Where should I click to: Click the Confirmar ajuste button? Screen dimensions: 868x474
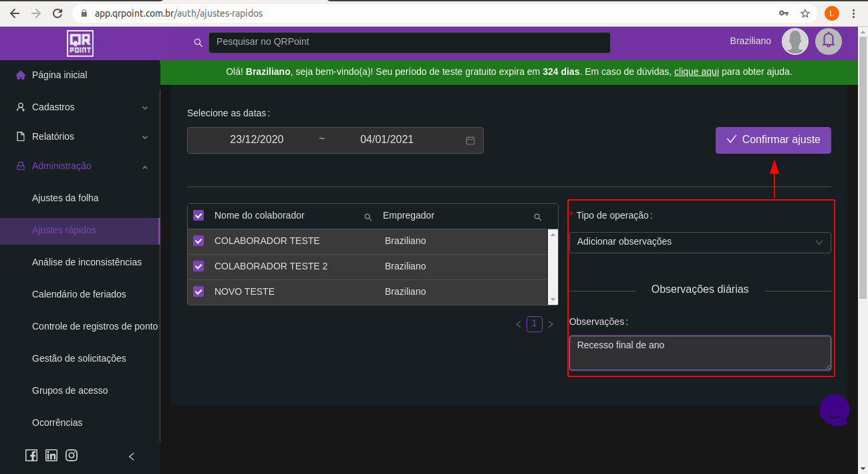[x=773, y=140]
